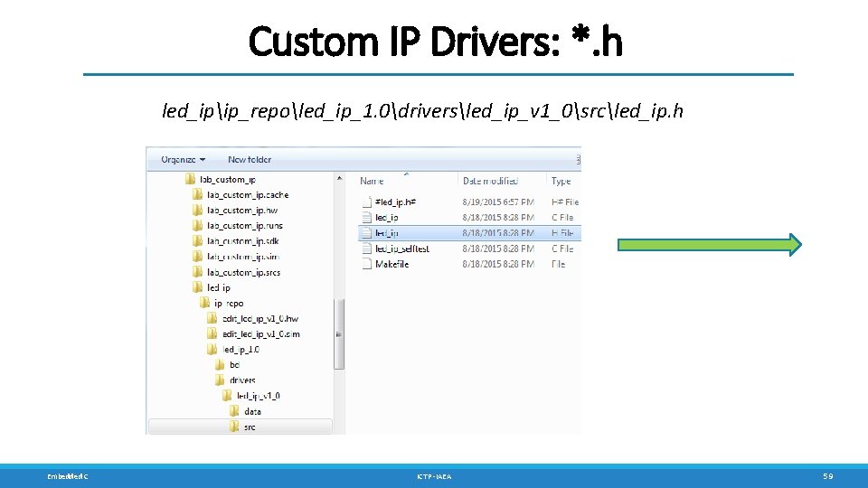This screenshot has height=488, width=868.
Task: Click the #led_ip.h# file icon
Action: pos(366,202)
